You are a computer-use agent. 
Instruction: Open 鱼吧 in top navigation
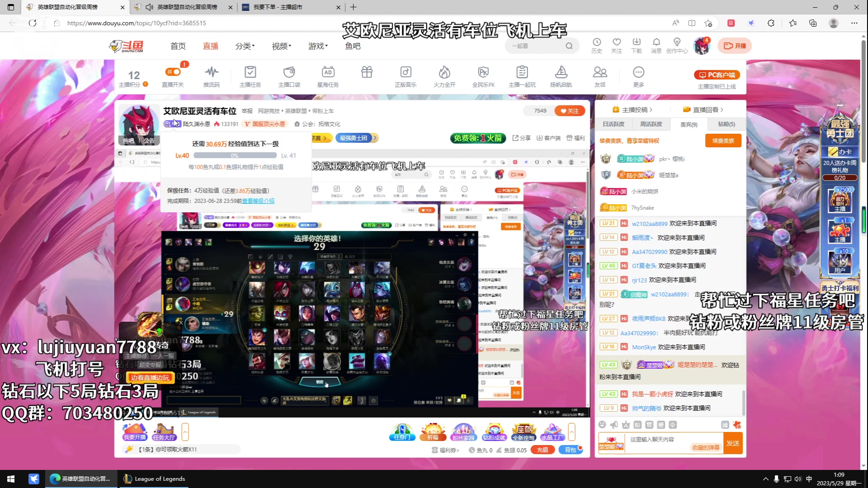pyautogui.click(x=353, y=46)
